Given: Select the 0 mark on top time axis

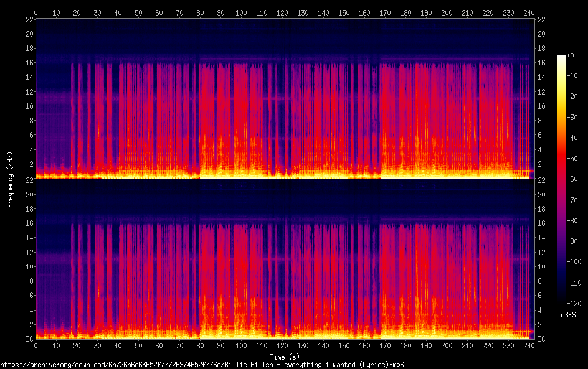Looking at the screenshot, I should (x=36, y=12).
